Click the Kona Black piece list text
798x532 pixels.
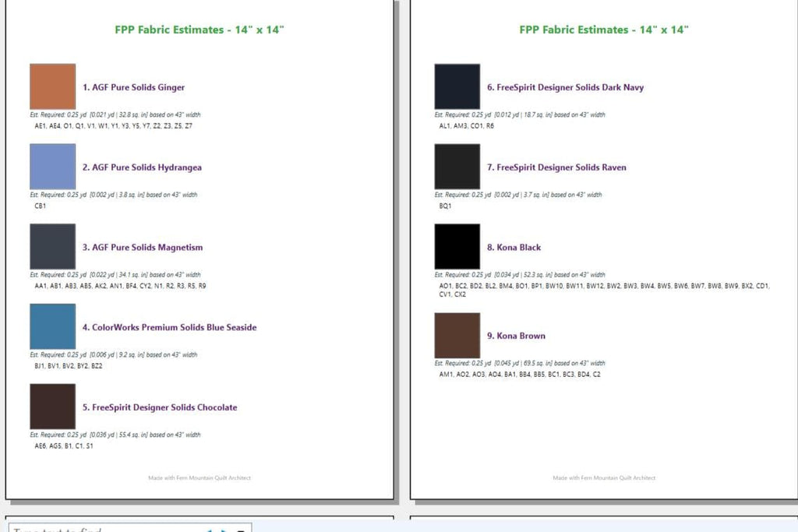tap(604, 290)
